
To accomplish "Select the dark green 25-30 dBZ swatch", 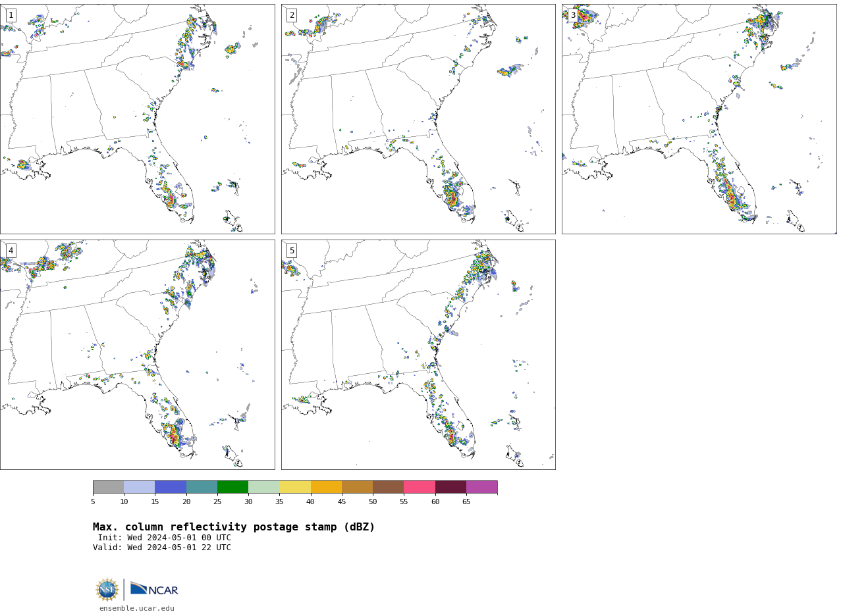I will click(232, 487).
